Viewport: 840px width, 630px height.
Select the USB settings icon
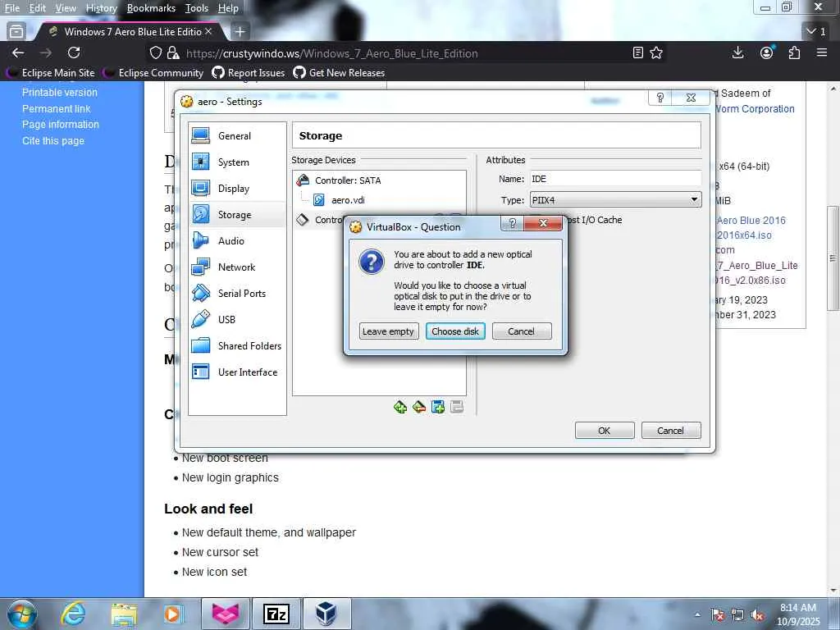tap(201, 319)
